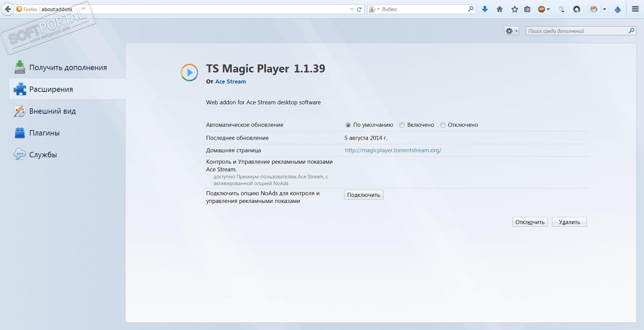Click the magnifier icon in Яндекс search box
The width and height of the screenshot is (644, 330).
tap(471, 9)
